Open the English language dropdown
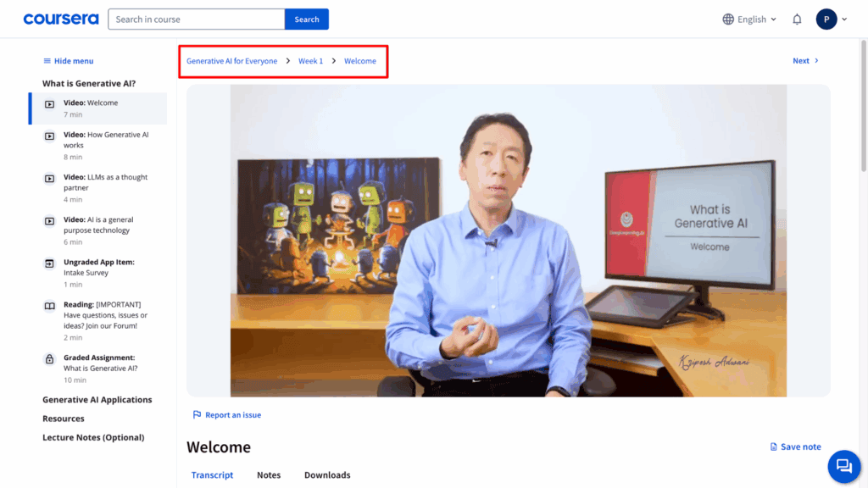 click(x=748, y=18)
